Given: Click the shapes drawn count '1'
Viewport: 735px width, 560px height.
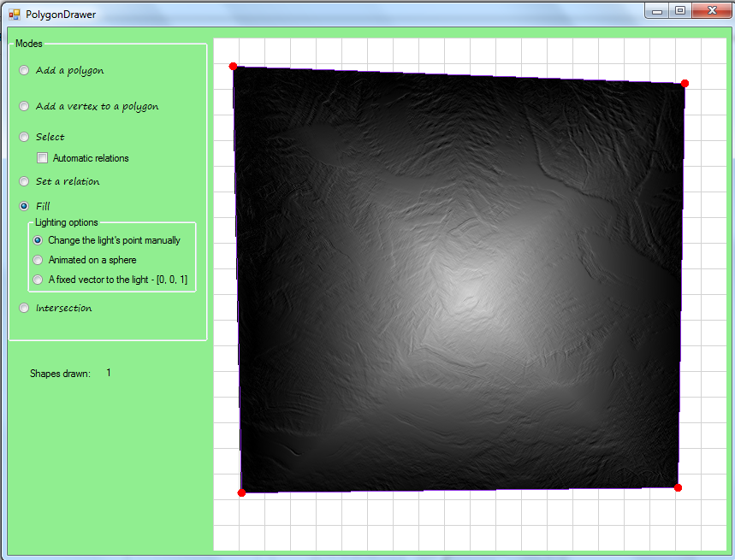Looking at the screenshot, I should (x=109, y=373).
